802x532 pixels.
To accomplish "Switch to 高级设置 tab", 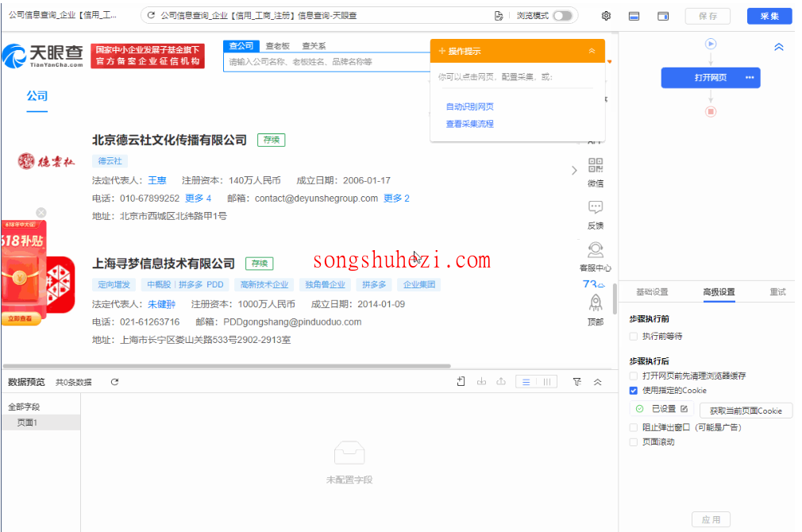I will [x=719, y=292].
